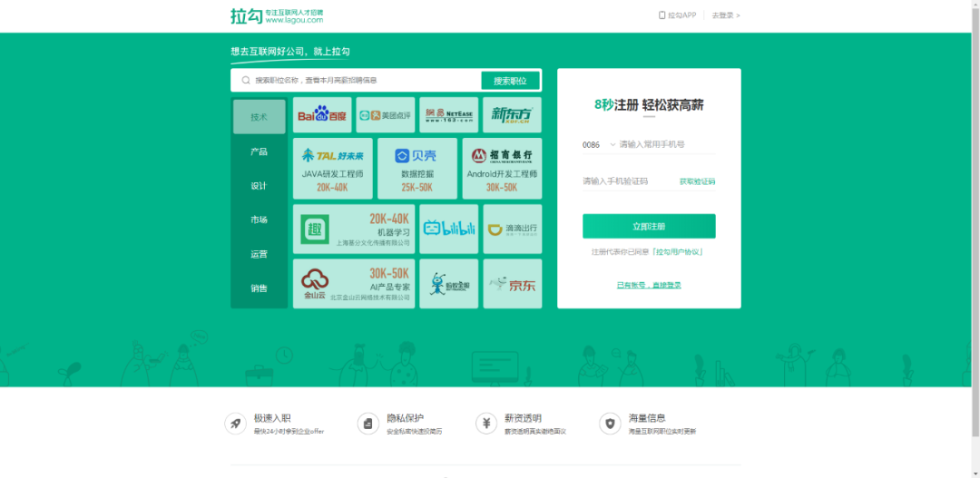This screenshot has width=980, height=478.
Task: Select the 运营 category tab
Action: click(x=260, y=254)
